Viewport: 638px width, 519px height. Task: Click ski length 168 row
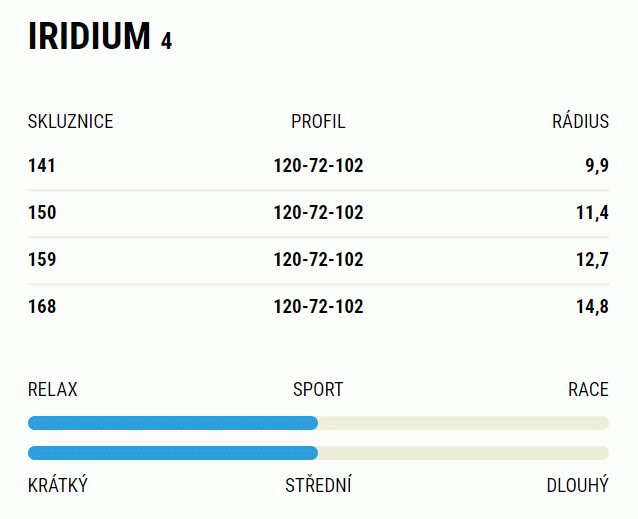[x=318, y=307]
